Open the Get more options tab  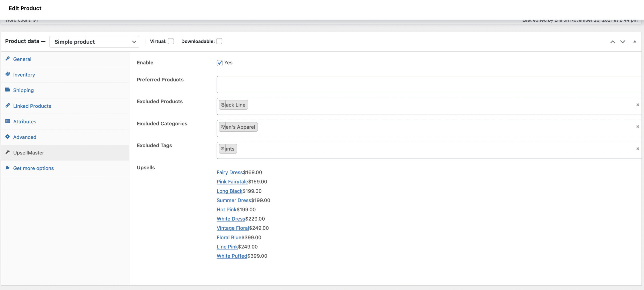tap(65, 168)
